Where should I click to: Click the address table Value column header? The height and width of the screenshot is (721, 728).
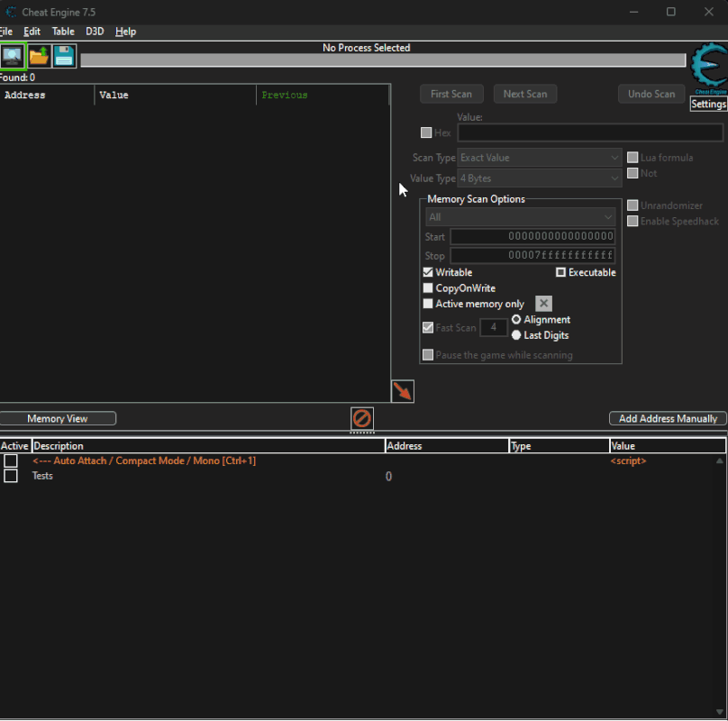[x=668, y=446]
